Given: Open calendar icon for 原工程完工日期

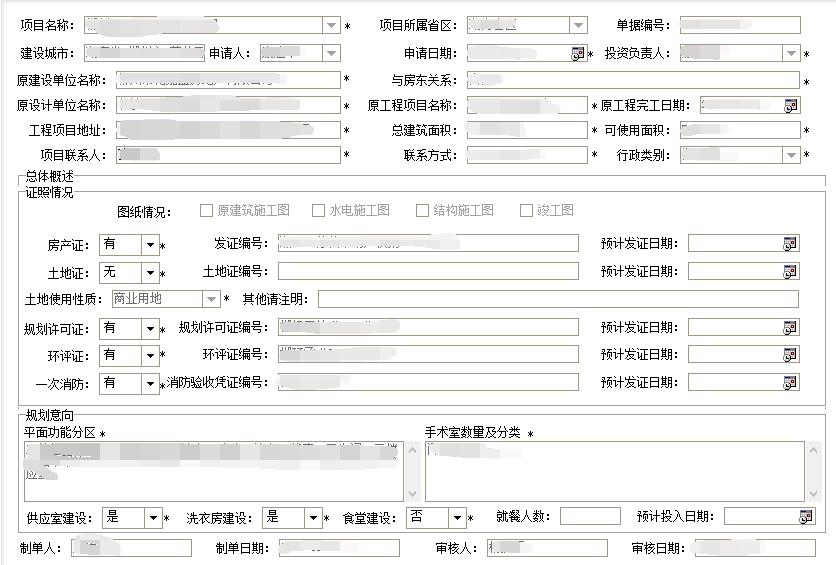Looking at the screenshot, I should click(x=791, y=105).
